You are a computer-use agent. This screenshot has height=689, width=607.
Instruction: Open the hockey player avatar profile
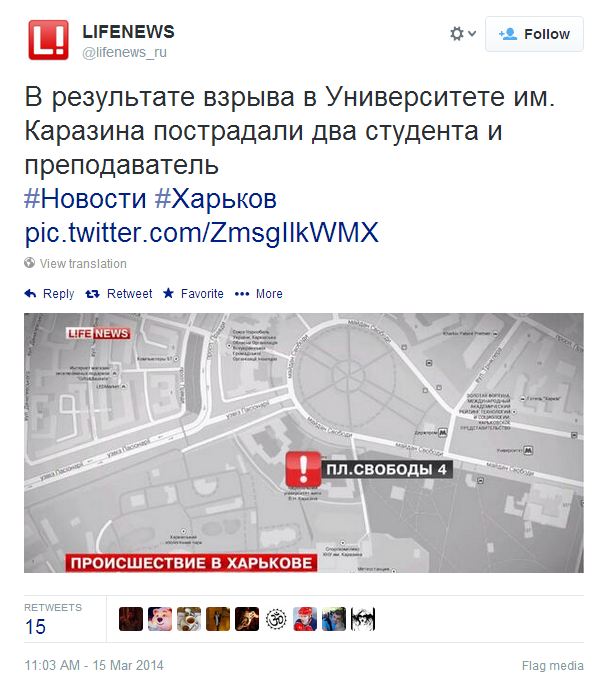(x=305, y=619)
